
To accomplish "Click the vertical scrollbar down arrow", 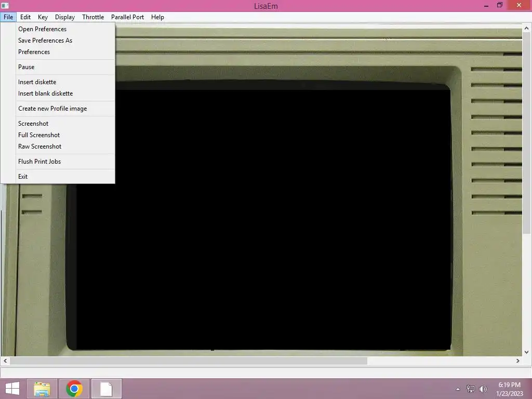I will point(527,352).
